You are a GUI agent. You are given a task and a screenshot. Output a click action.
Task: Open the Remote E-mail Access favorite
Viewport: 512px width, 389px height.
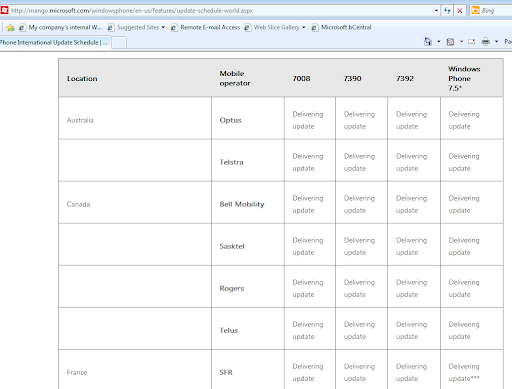(205, 28)
